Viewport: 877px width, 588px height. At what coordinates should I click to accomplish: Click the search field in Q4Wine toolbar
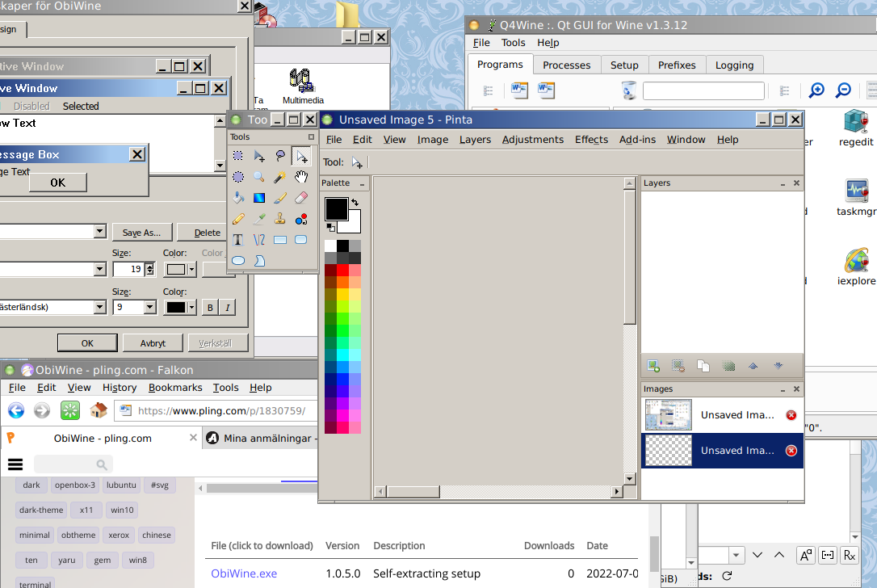click(x=703, y=90)
